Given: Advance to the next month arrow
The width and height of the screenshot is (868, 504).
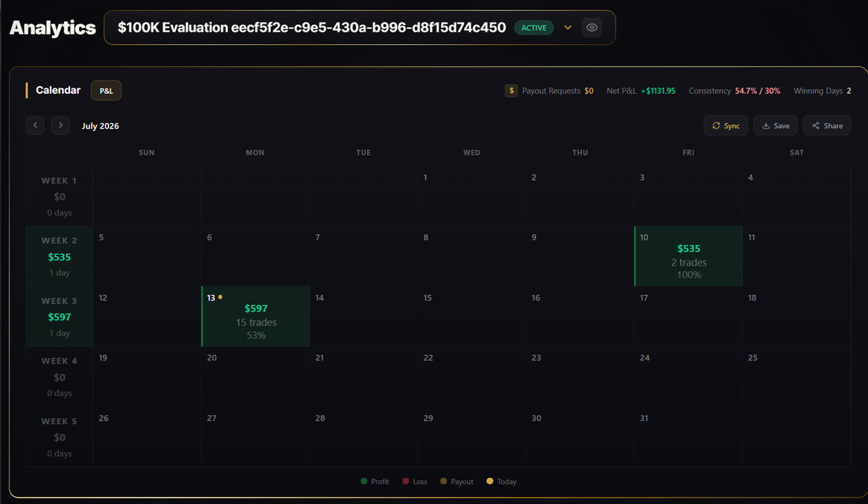Looking at the screenshot, I should pyautogui.click(x=61, y=125).
